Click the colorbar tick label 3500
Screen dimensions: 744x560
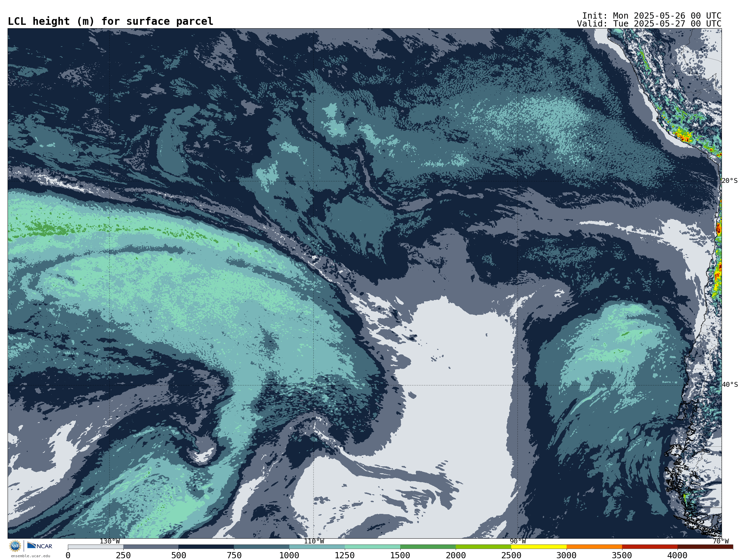click(622, 556)
